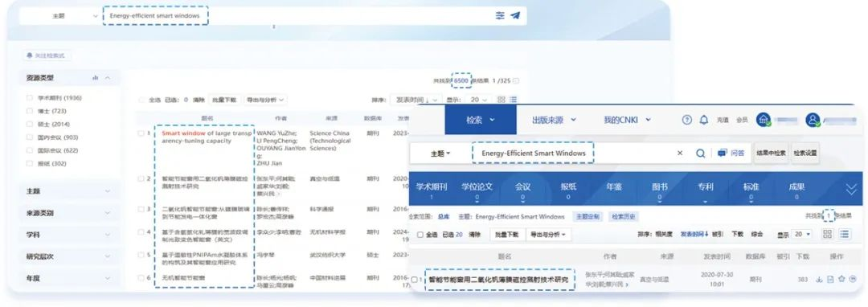
Task: Open the help question-mark icon
Action: click(687, 120)
